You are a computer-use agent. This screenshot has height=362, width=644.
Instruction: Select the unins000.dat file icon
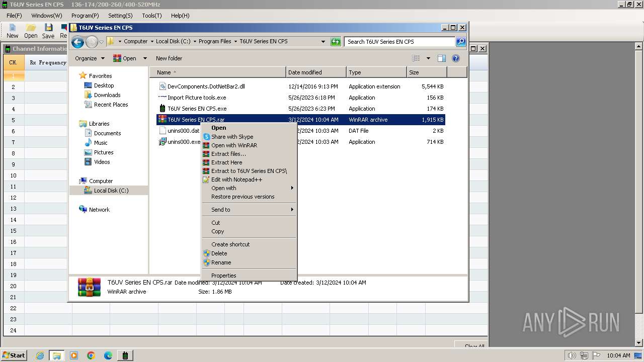163,131
